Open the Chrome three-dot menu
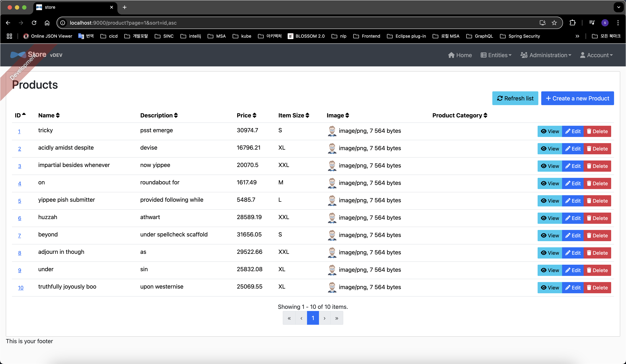 coord(618,23)
